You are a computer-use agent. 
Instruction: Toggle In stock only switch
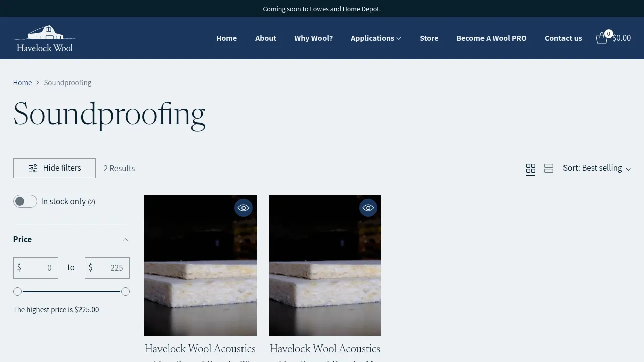coord(25,201)
